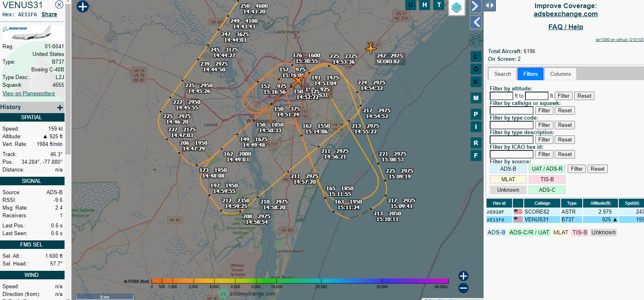Toggle sidebar width with double-arrow button
Screen dimensions: 644x300
pyautogui.click(x=490, y=6)
